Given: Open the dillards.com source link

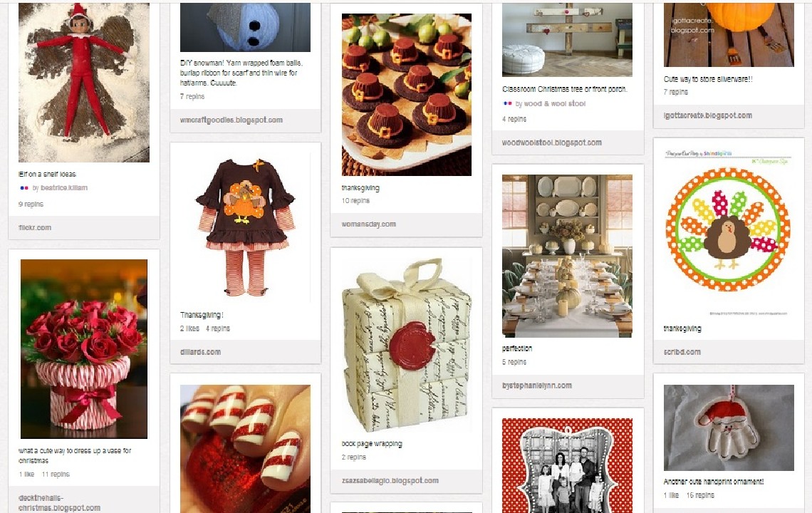Looking at the screenshot, I should (x=200, y=352).
